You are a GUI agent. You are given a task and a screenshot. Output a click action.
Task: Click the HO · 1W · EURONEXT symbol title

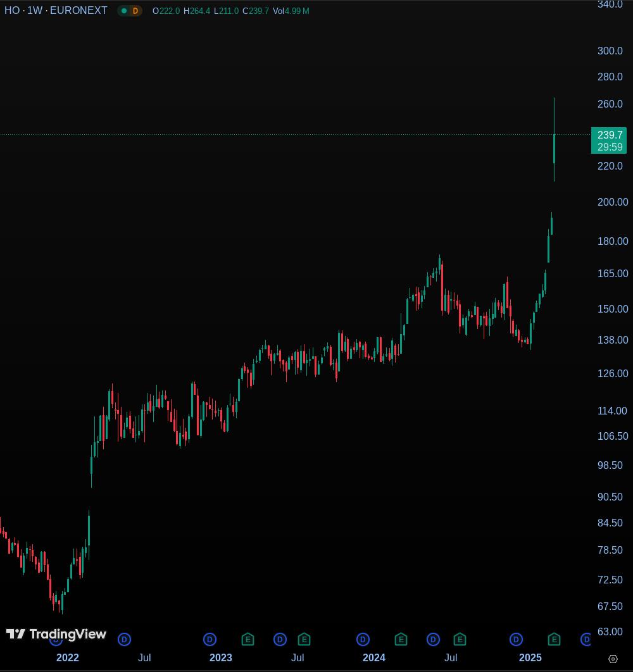(x=56, y=11)
